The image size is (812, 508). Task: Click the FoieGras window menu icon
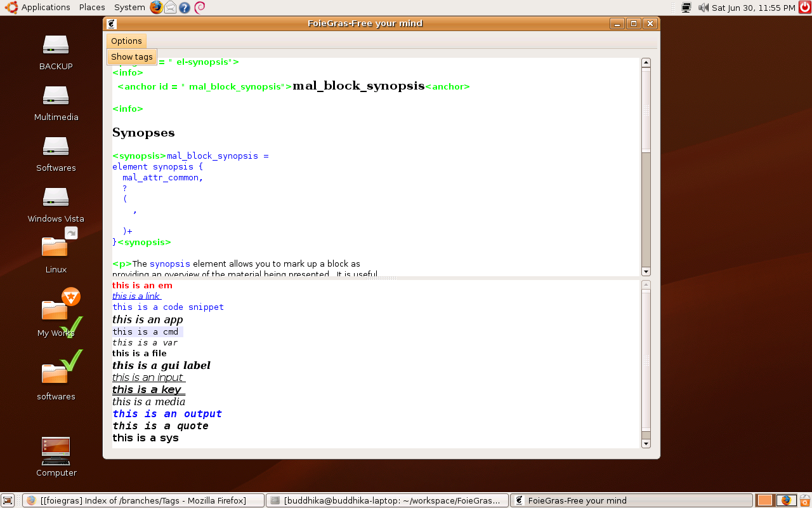point(112,23)
